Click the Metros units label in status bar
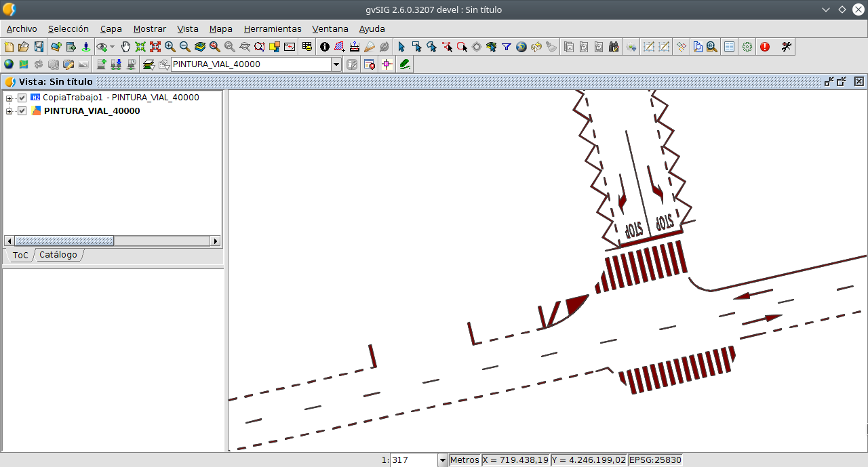 tap(465, 460)
